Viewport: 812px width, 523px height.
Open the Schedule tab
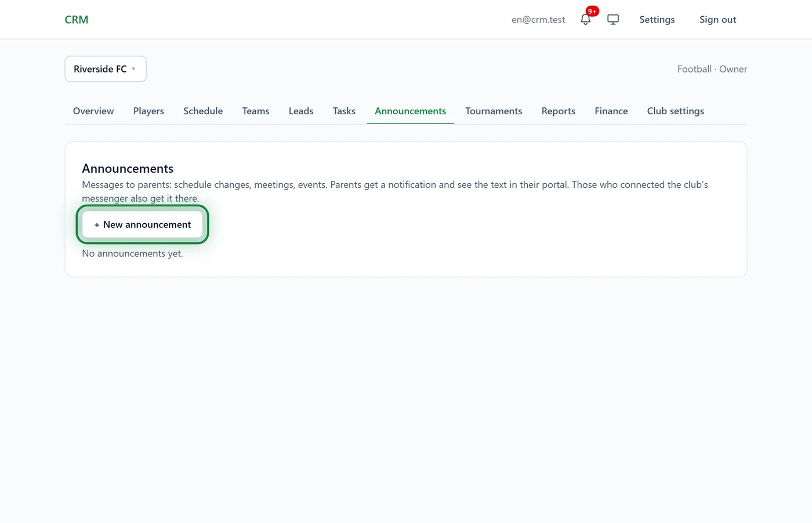203,111
